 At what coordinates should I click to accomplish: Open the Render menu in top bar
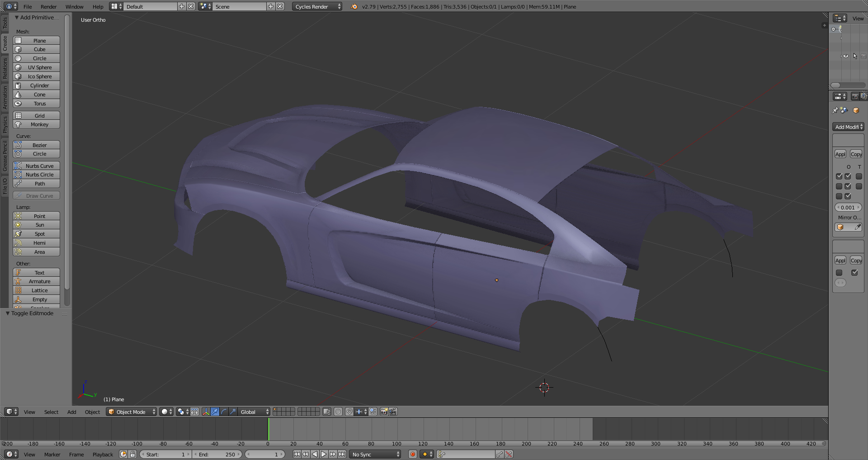click(48, 6)
